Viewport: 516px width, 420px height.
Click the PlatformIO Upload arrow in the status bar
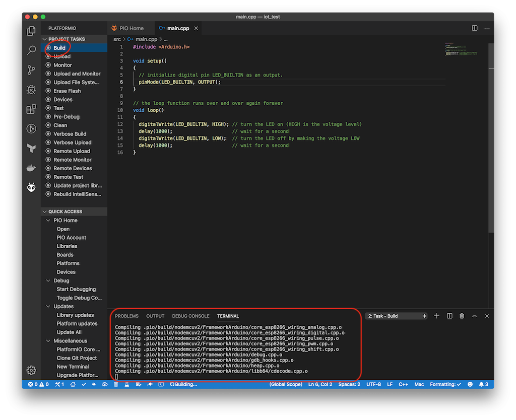click(x=94, y=384)
